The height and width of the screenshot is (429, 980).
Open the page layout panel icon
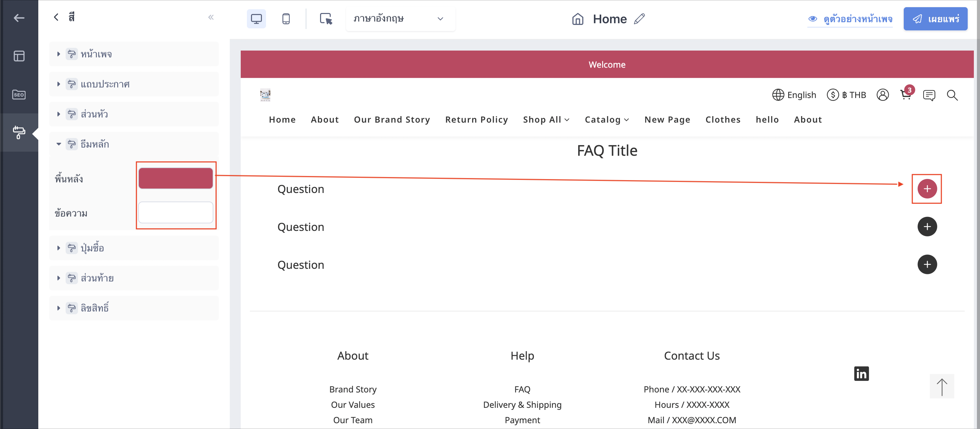coord(19,56)
